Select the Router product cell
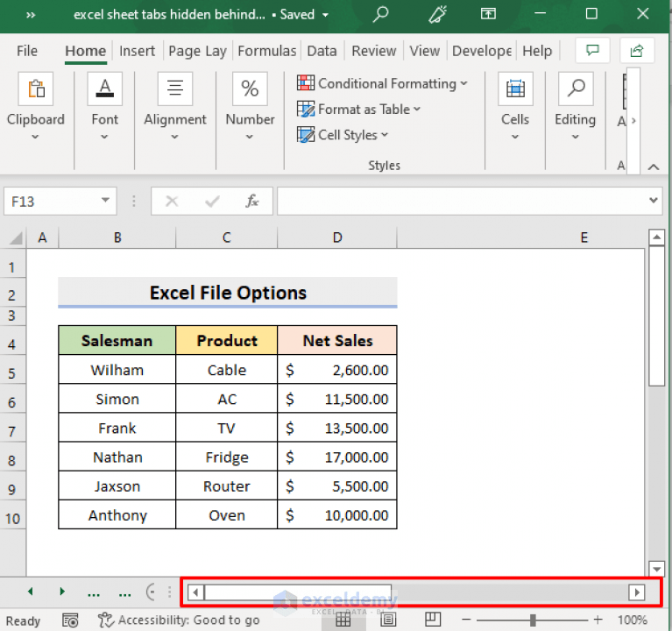 pyautogui.click(x=227, y=486)
